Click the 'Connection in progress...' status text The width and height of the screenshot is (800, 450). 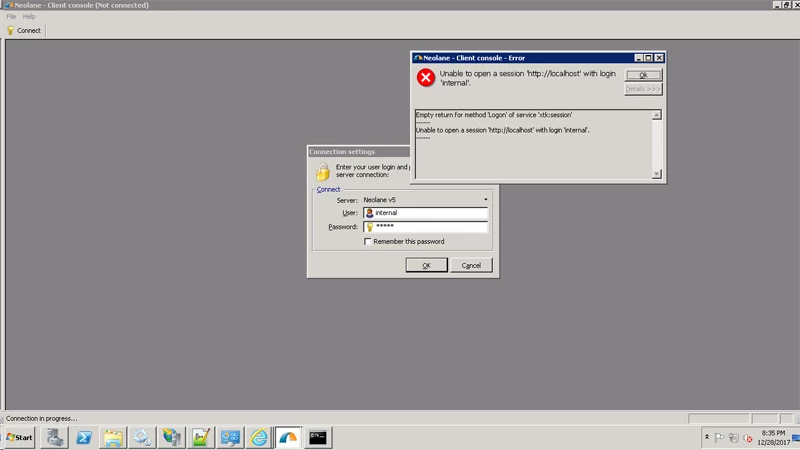[x=41, y=418]
